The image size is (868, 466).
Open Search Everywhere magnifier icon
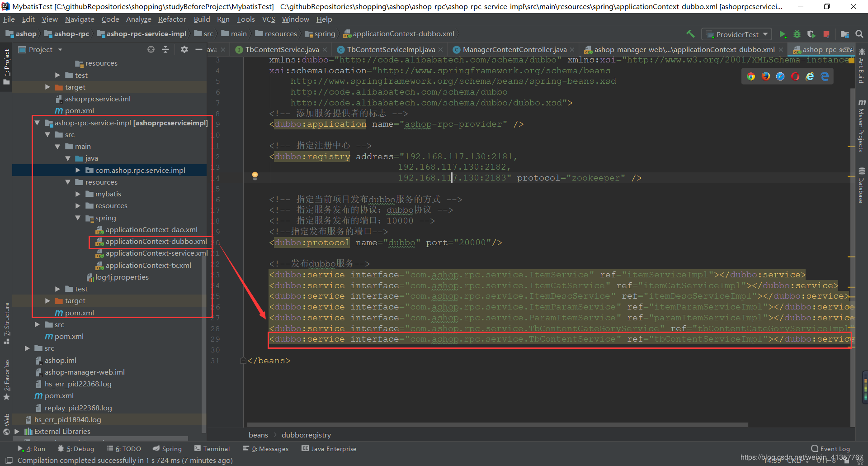[x=859, y=34]
